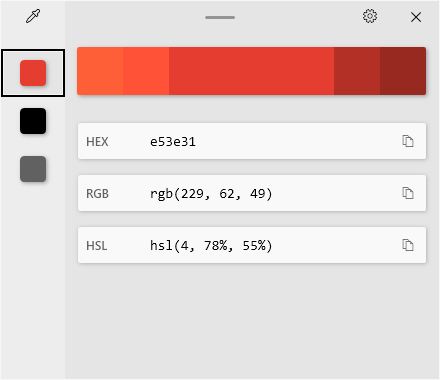Choose the darkest red shade

(403, 71)
